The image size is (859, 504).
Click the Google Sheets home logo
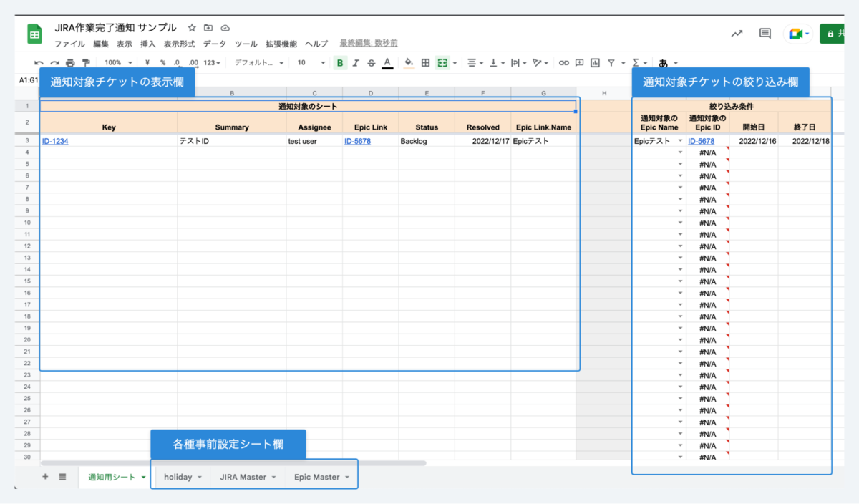pos(34,34)
